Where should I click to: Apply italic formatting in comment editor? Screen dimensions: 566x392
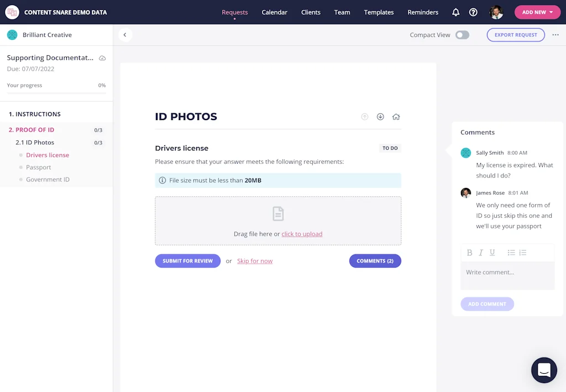coord(481,253)
